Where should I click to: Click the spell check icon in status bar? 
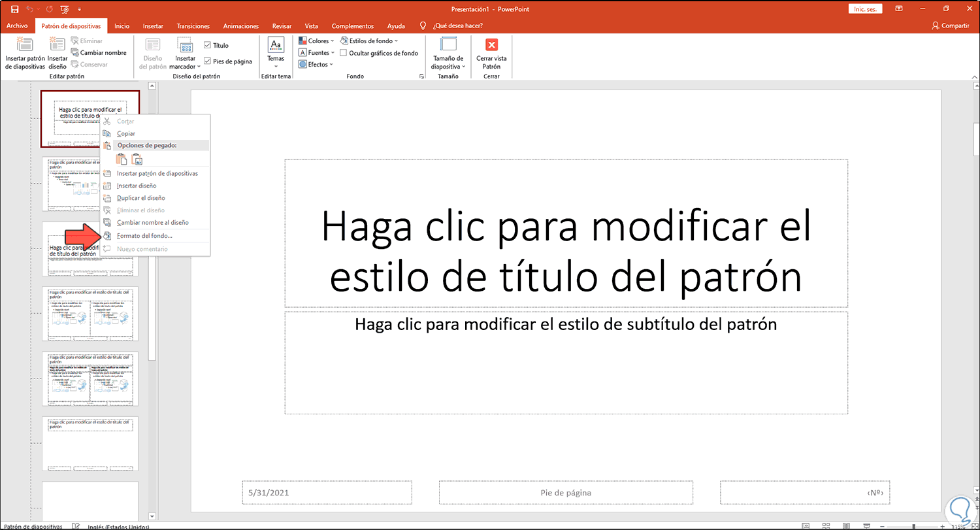[x=76, y=526]
